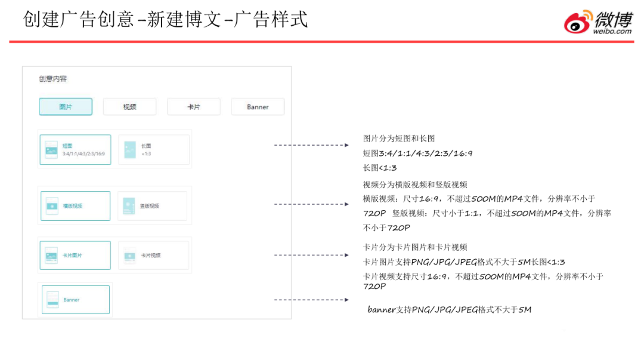This screenshot has height=363, width=644.
Task: Click the 横版视频 icon
Action: coord(52,206)
